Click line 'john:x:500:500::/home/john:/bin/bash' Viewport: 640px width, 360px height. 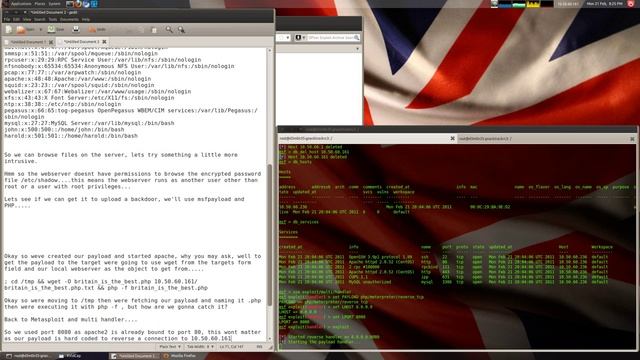click(x=64, y=129)
